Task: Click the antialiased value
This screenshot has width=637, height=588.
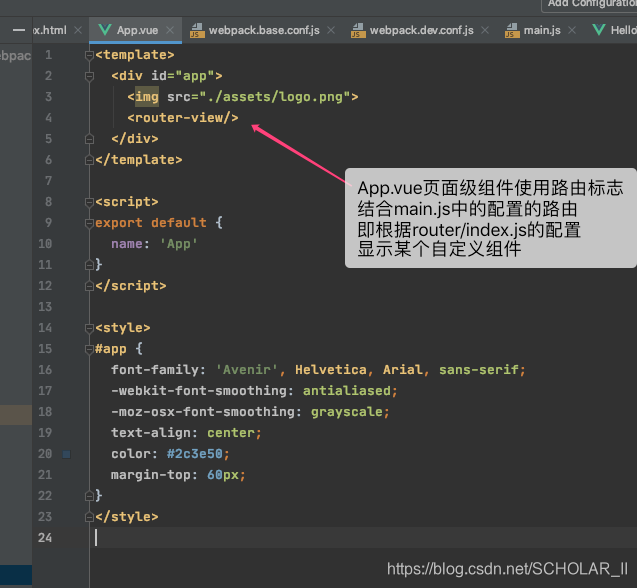Action: [x=347, y=391]
